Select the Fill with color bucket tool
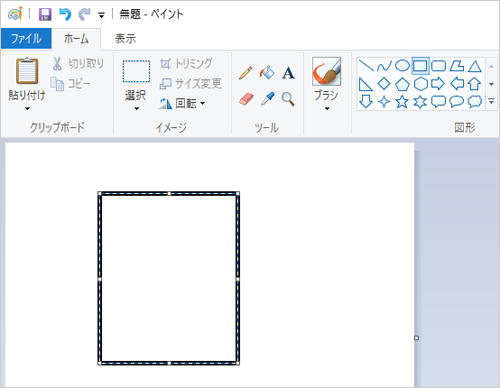 267,72
